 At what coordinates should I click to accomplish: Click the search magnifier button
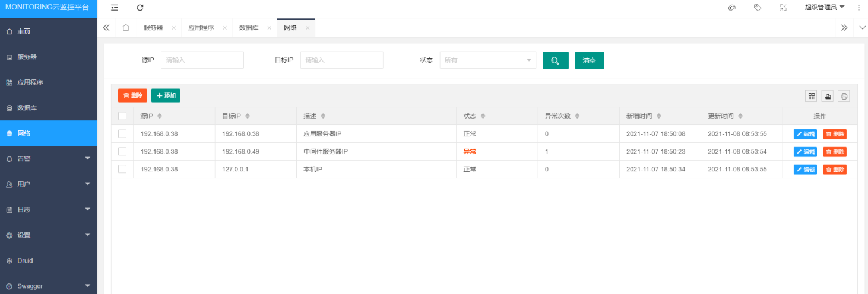click(556, 60)
